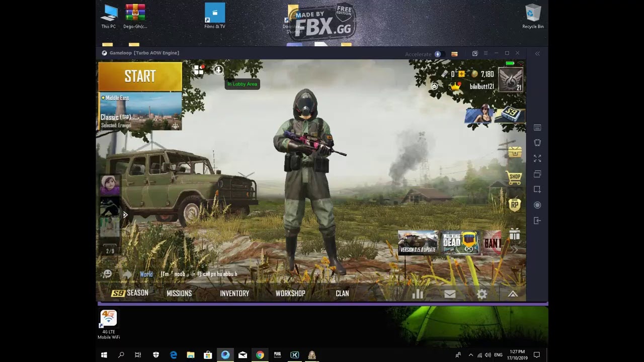Click the yellow START button
Image resolution: width=644 pixels, height=362 pixels.
pos(140,76)
